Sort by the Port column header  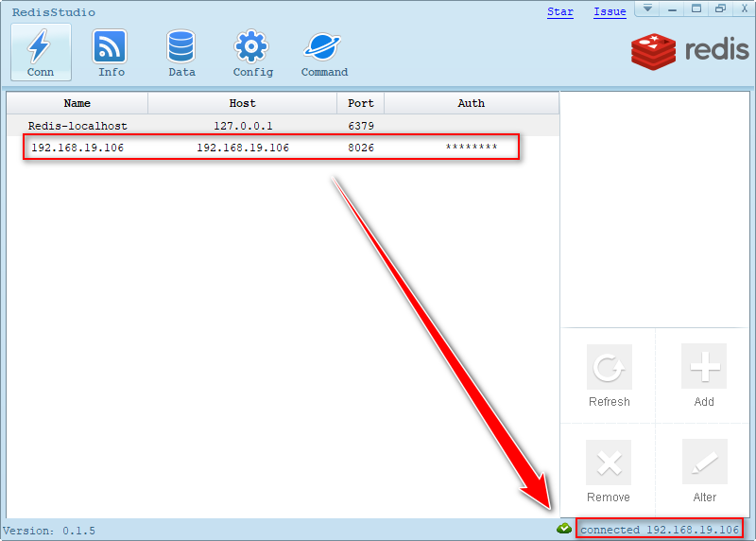coord(360,103)
